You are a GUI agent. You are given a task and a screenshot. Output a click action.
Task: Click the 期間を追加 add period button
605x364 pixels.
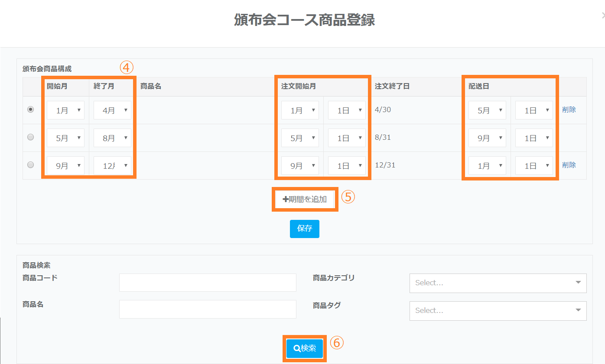pyautogui.click(x=305, y=200)
